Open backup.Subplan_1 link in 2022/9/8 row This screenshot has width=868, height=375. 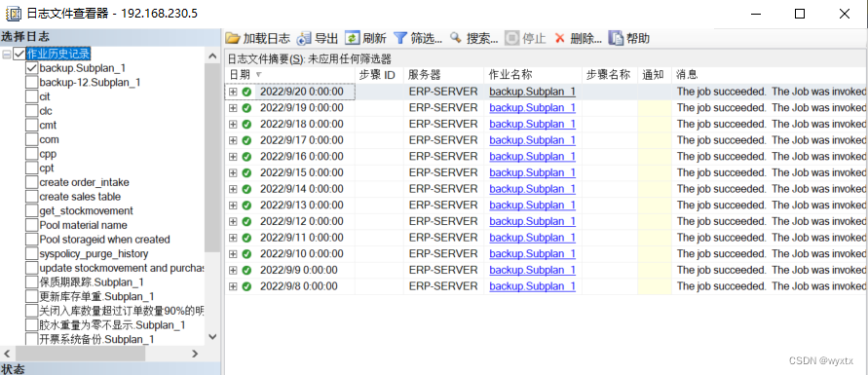click(x=532, y=286)
